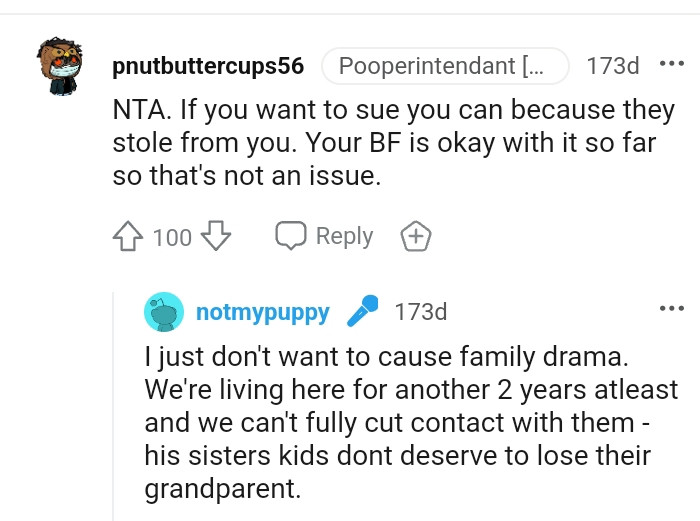
Task: Upvote the pnutbuttercups56 comment
Action: click(130, 237)
